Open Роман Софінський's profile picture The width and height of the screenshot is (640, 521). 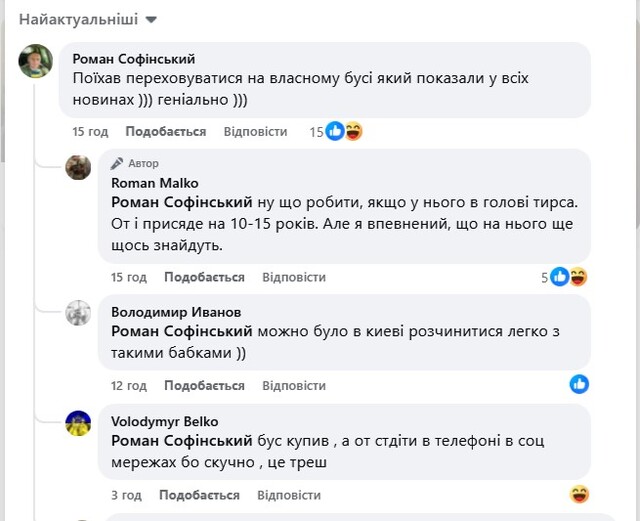pos(36,61)
